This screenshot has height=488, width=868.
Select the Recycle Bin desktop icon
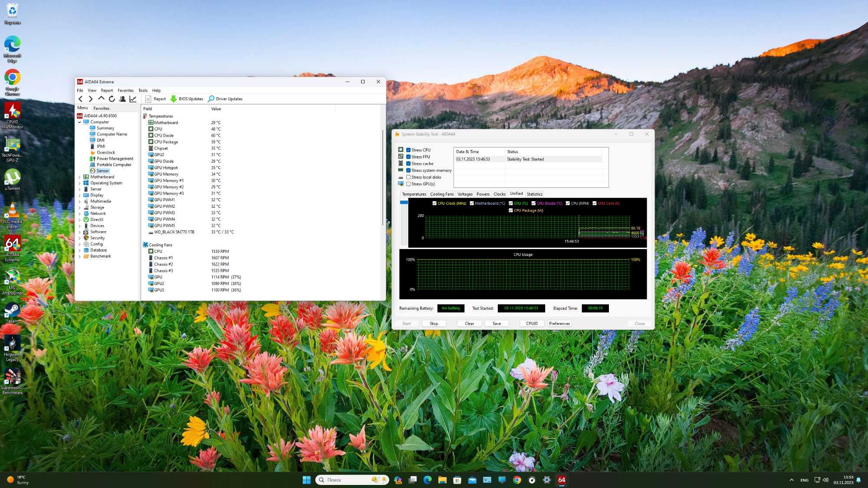click(13, 14)
